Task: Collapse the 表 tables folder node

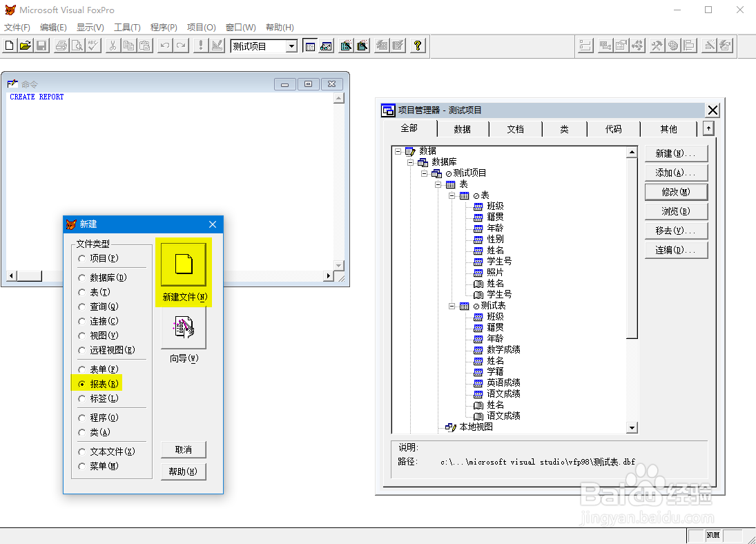Action: pyautogui.click(x=438, y=185)
